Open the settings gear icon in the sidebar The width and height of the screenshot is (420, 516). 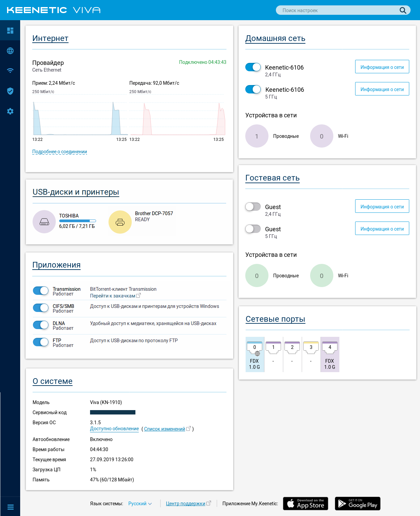point(10,111)
